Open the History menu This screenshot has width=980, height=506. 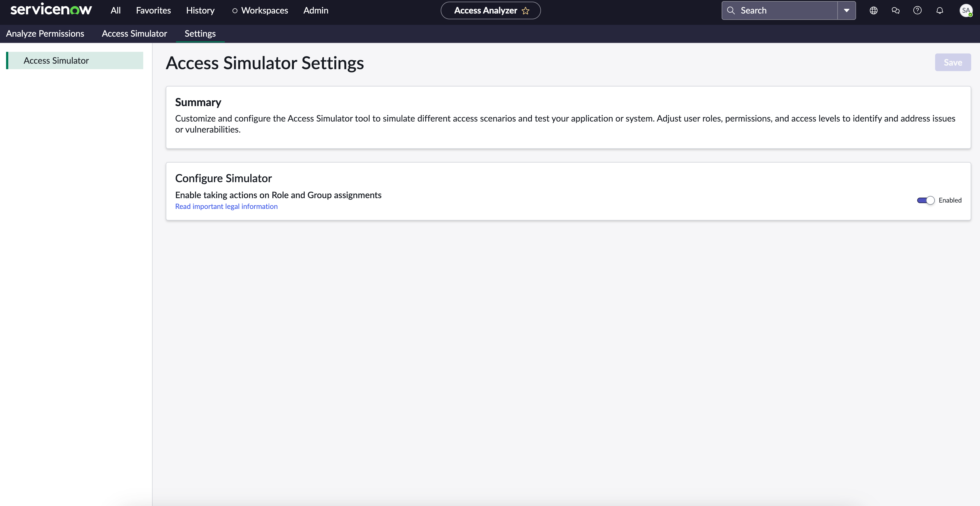click(200, 10)
